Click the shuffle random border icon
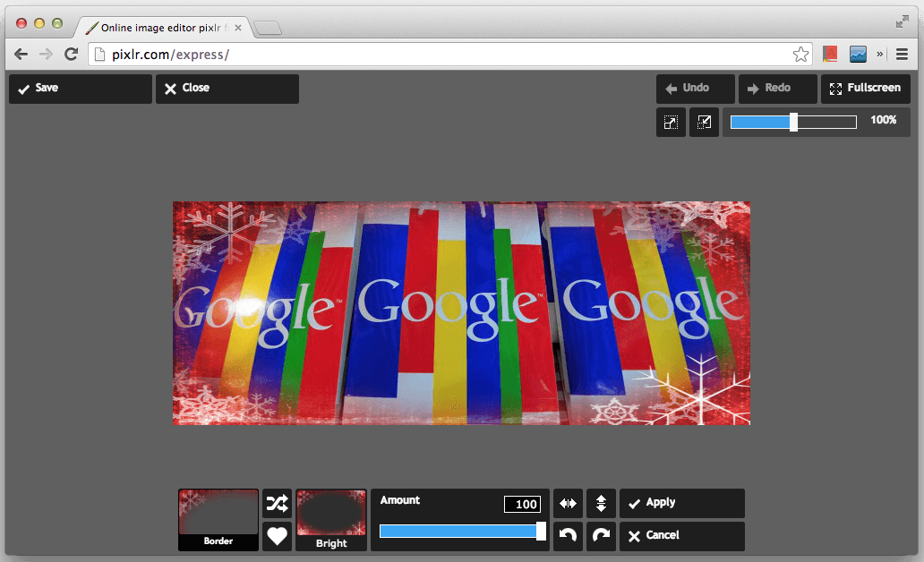924x562 pixels. (278, 503)
